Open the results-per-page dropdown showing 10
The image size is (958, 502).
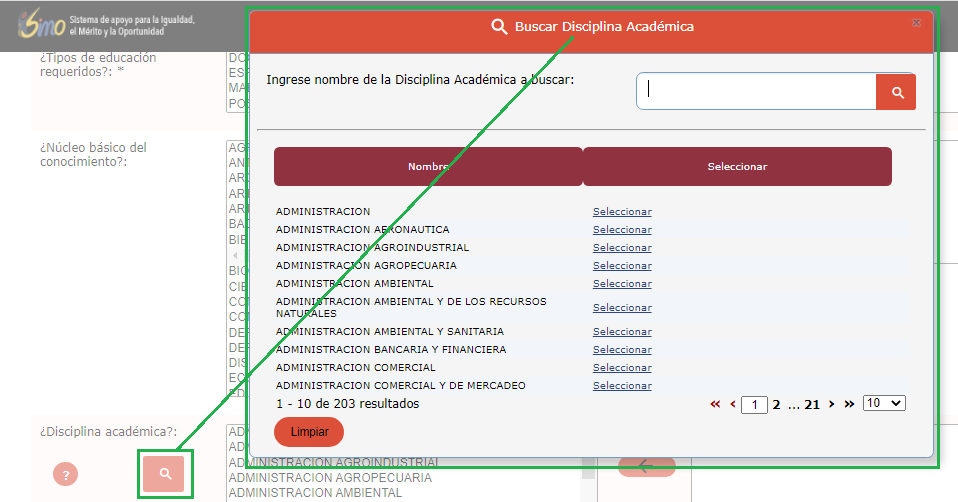click(883, 403)
